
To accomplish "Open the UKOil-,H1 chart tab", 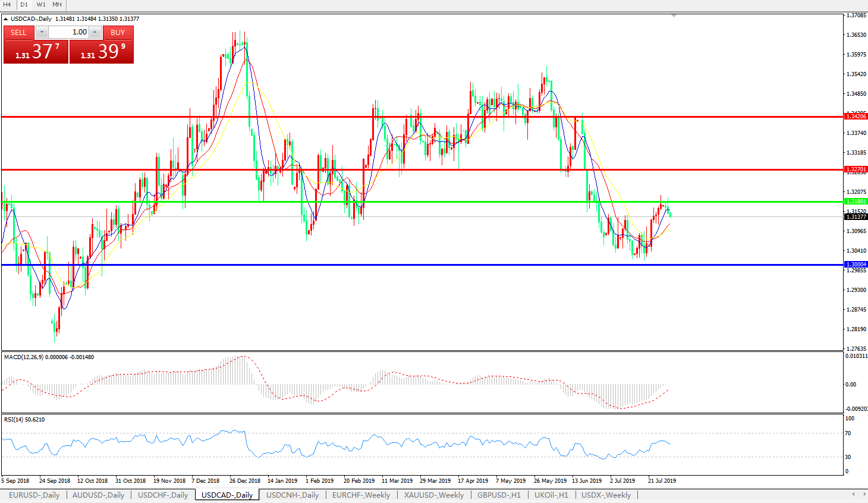I will click(x=551, y=495).
